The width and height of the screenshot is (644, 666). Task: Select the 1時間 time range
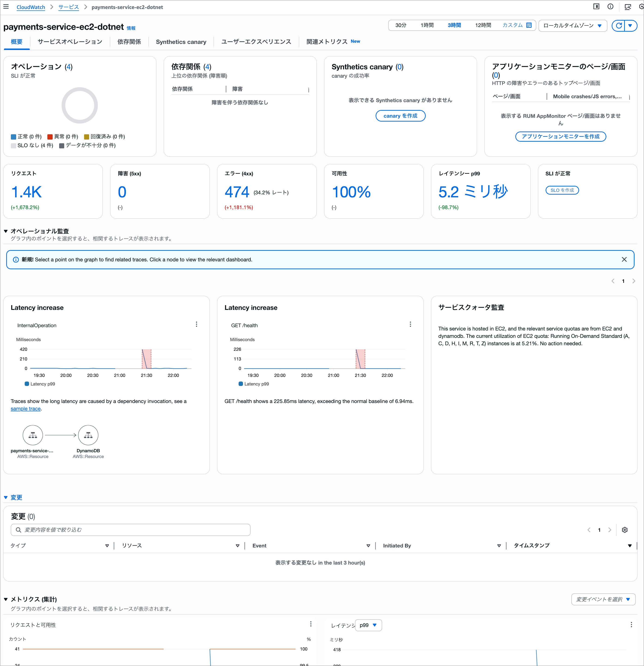(x=427, y=25)
